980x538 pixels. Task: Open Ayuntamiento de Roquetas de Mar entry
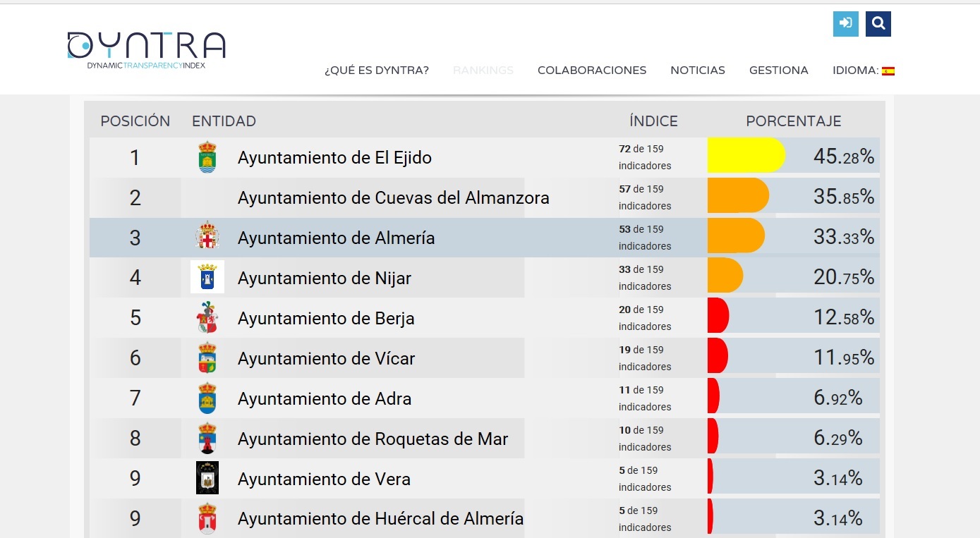click(x=373, y=439)
